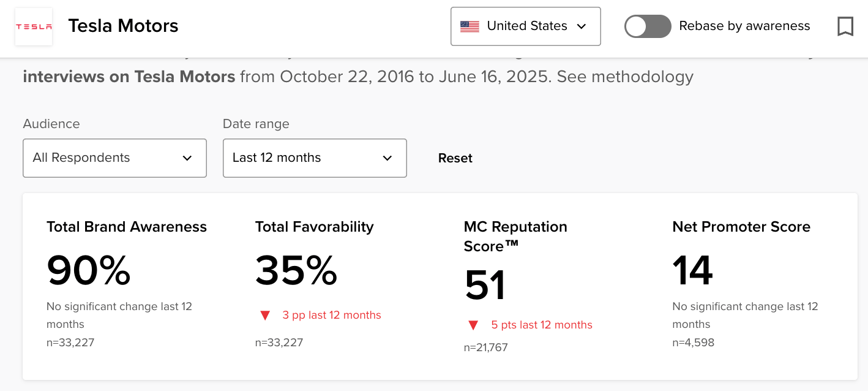The width and height of the screenshot is (868, 391).
Task: Open the See methodology link
Action: click(625, 77)
